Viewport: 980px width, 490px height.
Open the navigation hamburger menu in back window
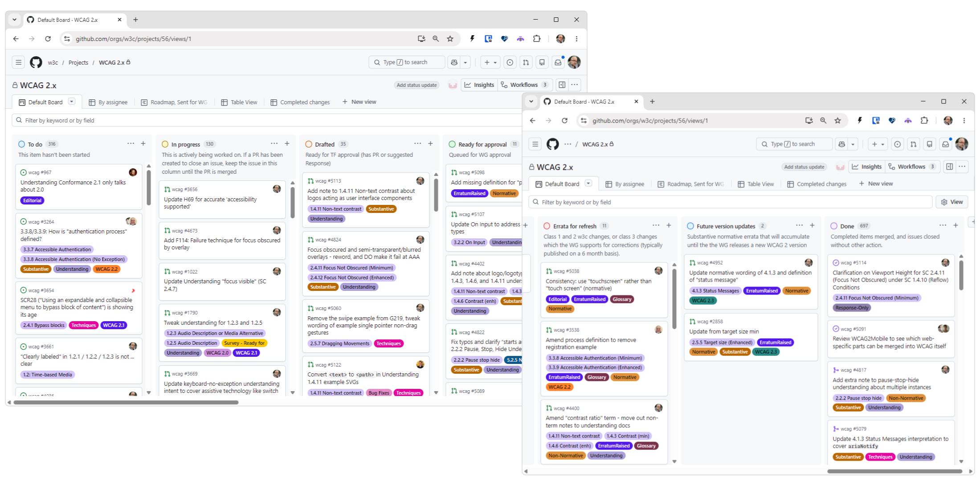18,62
